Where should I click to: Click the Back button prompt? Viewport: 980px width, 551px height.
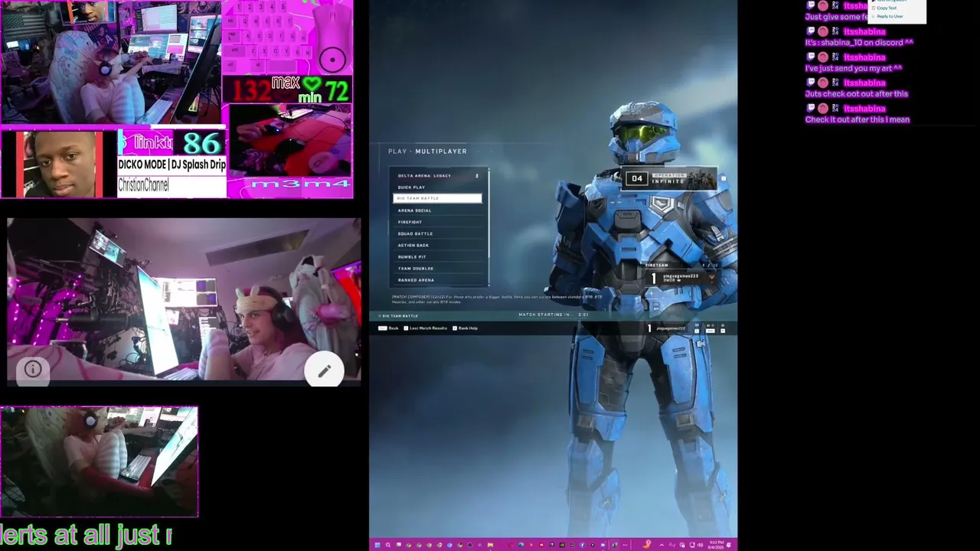coord(389,328)
